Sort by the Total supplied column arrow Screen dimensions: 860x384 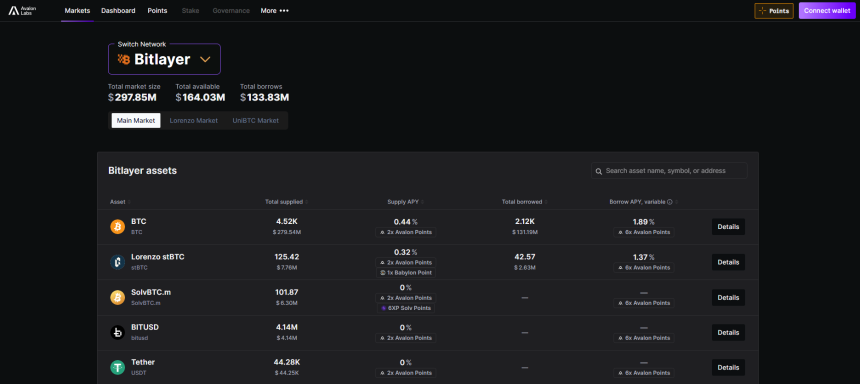(307, 202)
